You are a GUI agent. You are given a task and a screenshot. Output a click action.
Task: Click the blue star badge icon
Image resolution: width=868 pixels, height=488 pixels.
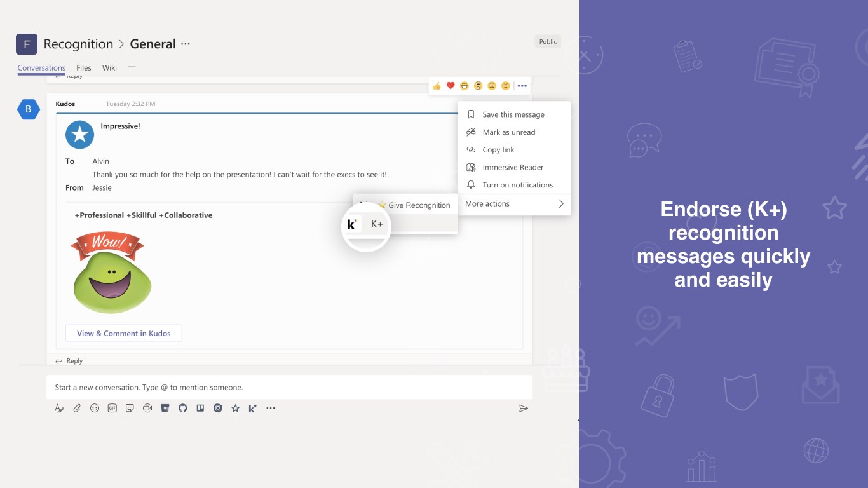(x=80, y=135)
